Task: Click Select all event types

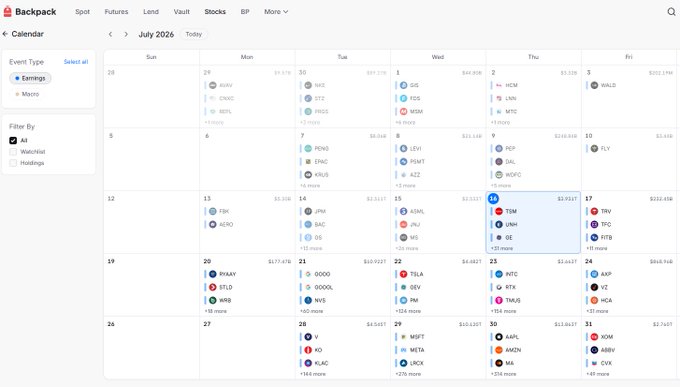Action: click(x=76, y=62)
